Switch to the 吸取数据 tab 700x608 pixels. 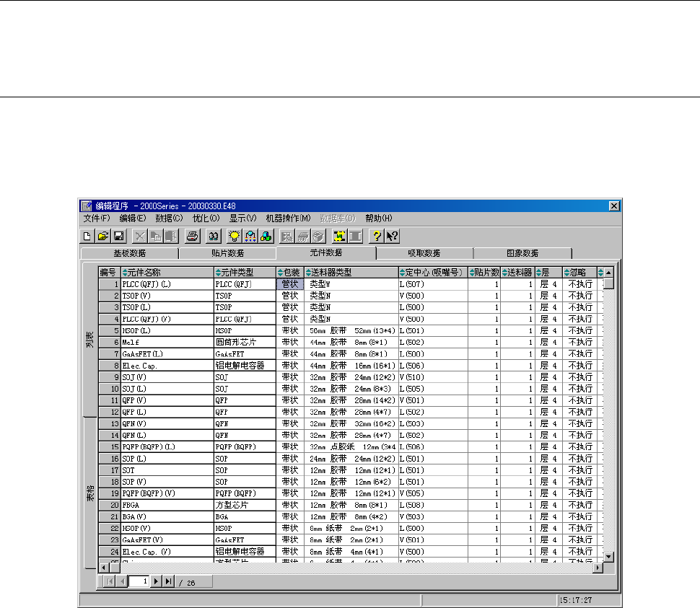(x=424, y=253)
